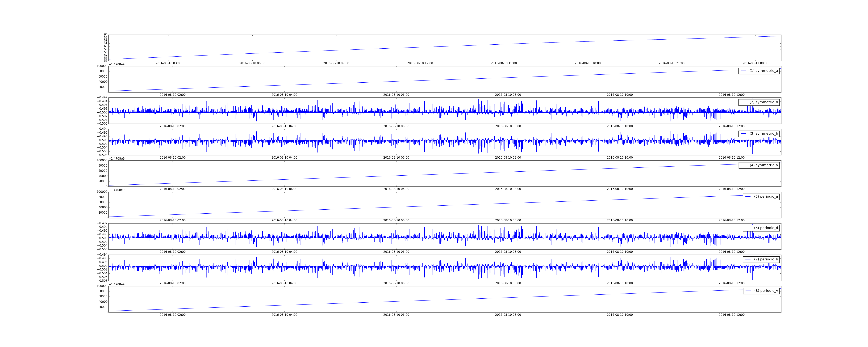Click the "(1) symmetric_a" legend label
Screen dimensions: 868x347
click(763, 71)
